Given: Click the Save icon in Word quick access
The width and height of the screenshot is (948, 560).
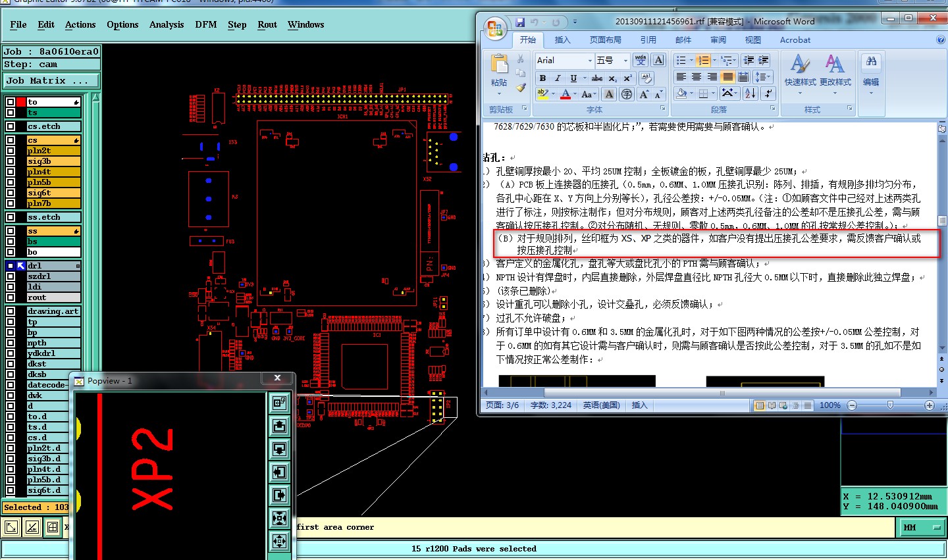Looking at the screenshot, I should [x=520, y=22].
